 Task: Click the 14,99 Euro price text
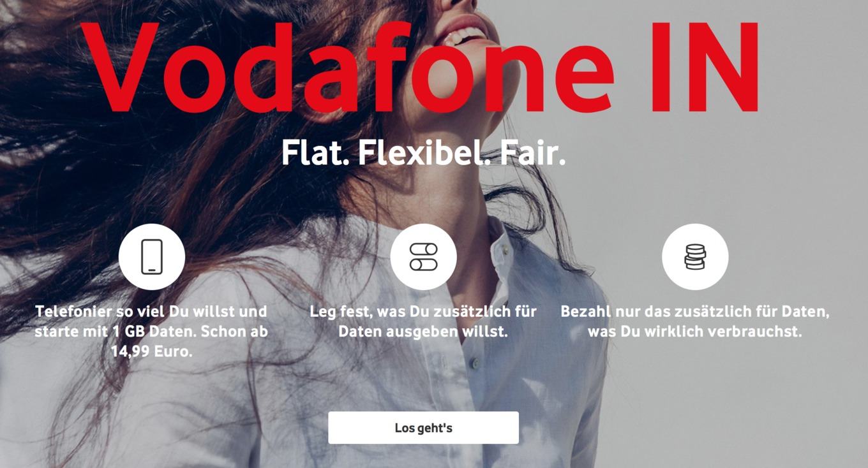(x=151, y=351)
